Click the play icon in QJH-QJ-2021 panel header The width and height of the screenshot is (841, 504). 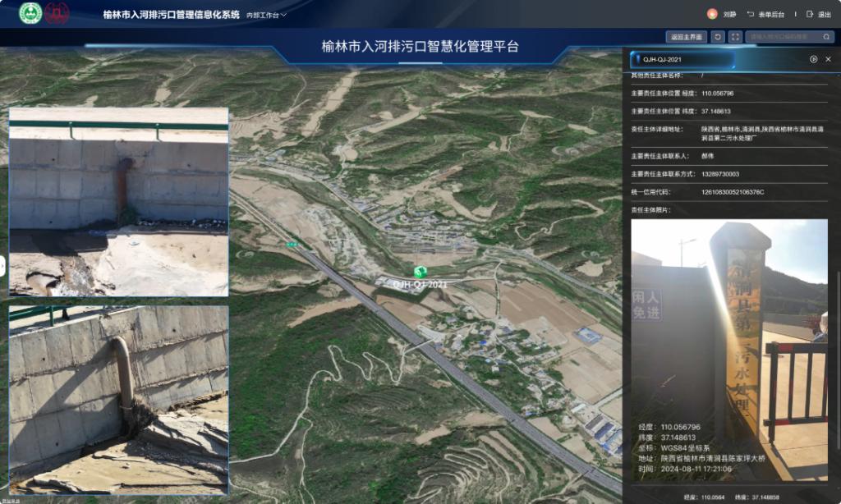(x=813, y=59)
